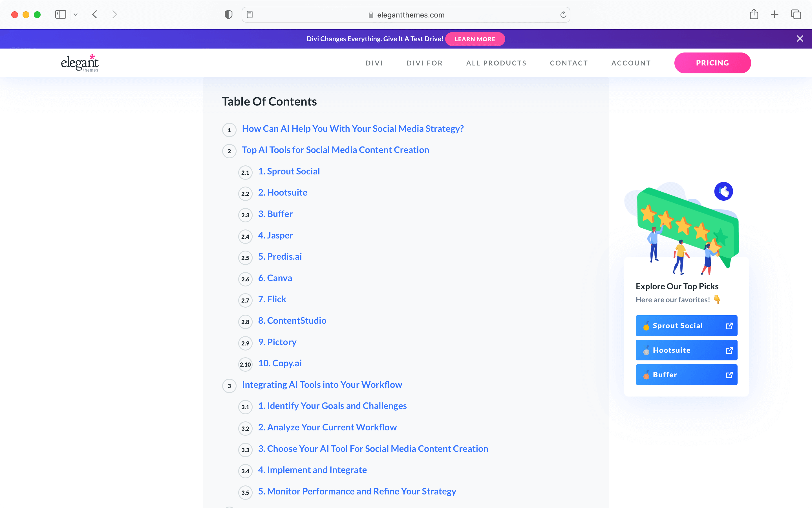Viewport: 812px width, 508px height.
Task: Click the 'Here are our favorites!' text
Action: [672, 300]
